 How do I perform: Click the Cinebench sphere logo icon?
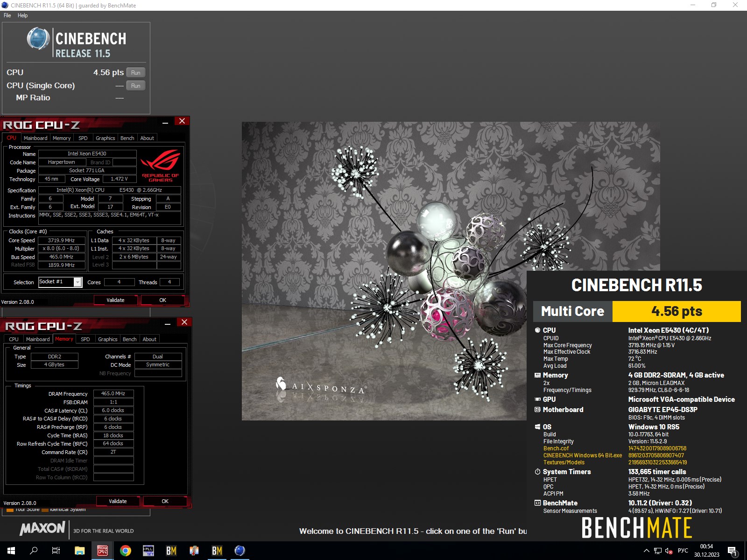38,39
